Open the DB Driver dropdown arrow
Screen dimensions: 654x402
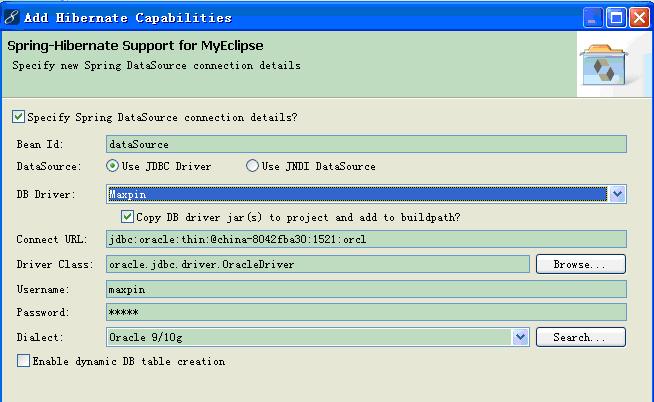point(617,194)
